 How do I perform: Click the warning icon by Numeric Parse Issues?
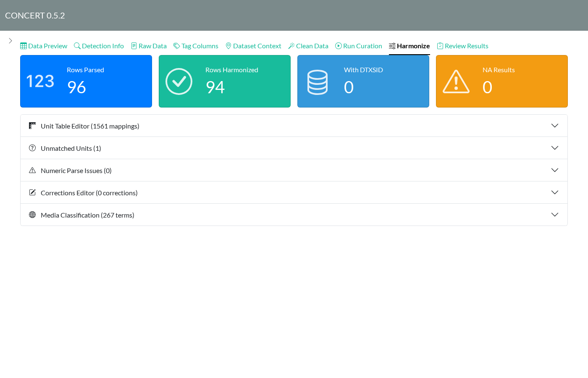[x=32, y=170]
